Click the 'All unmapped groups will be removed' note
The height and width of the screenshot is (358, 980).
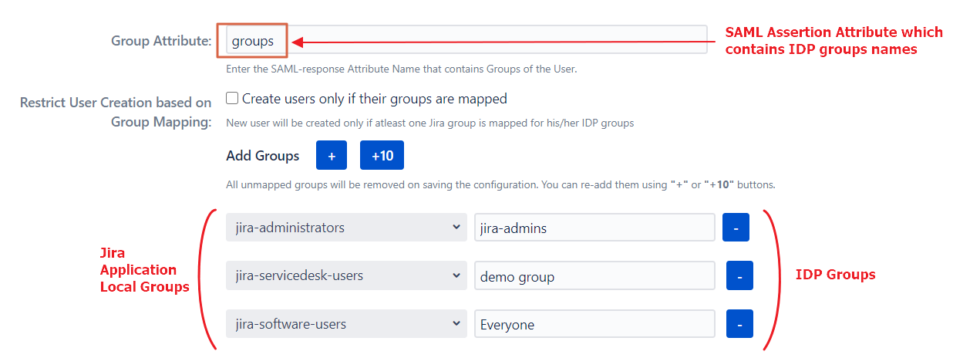500,185
